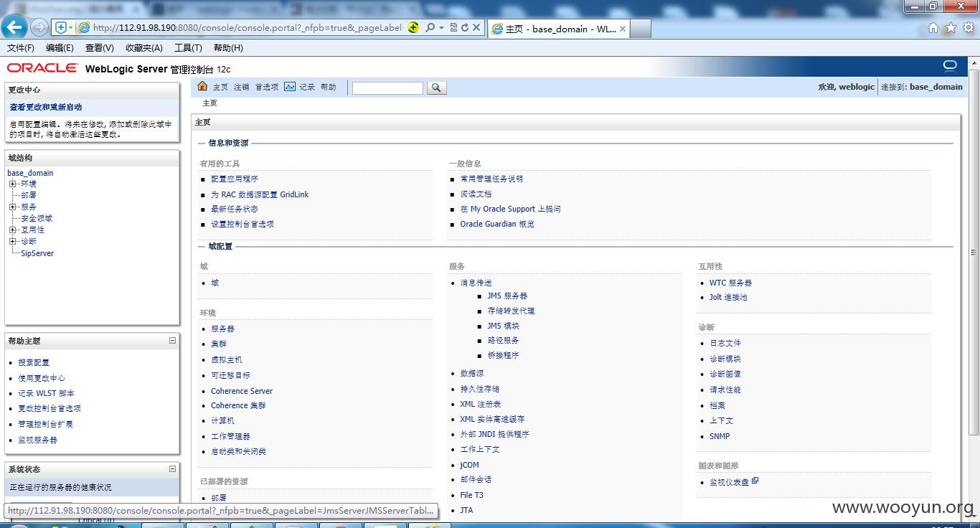980x528 pixels.
Task: Open the 监视仪表盘 link
Action: coord(730,482)
